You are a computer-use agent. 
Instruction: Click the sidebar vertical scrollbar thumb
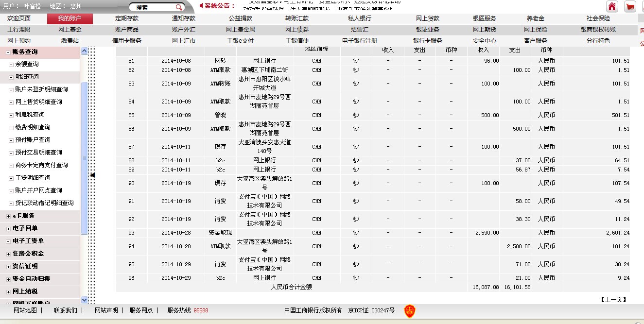point(84,158)
